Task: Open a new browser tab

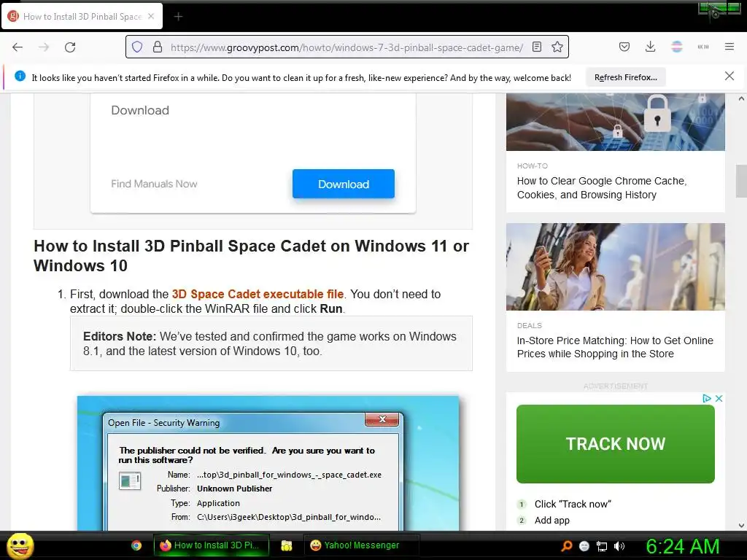Action: coord(178,17)
